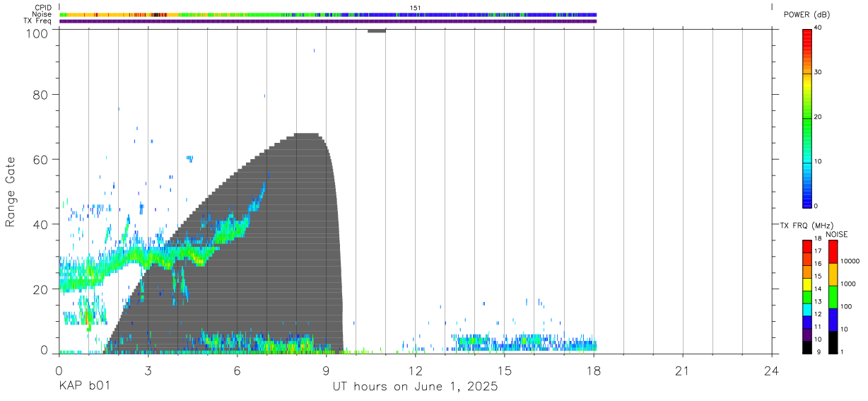The image size is (868, 401).
Task: Click the blue bottom of the power colorbar
Action: [807, 198]
